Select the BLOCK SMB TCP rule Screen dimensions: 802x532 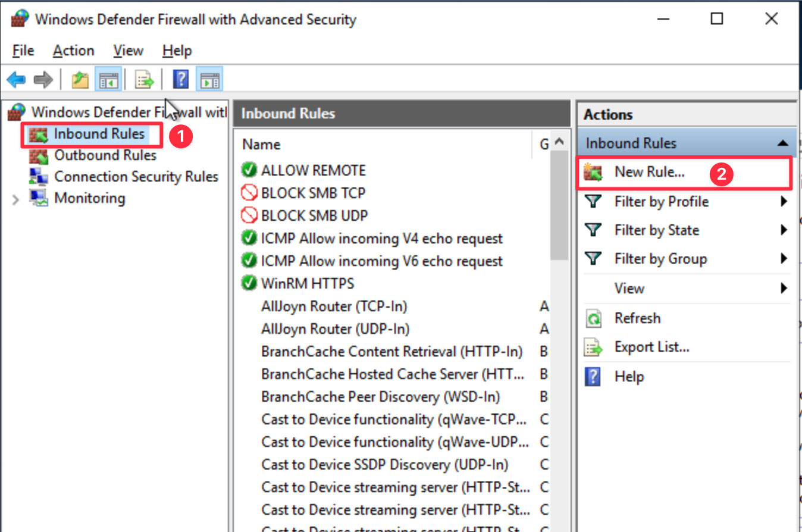[313, 193]
